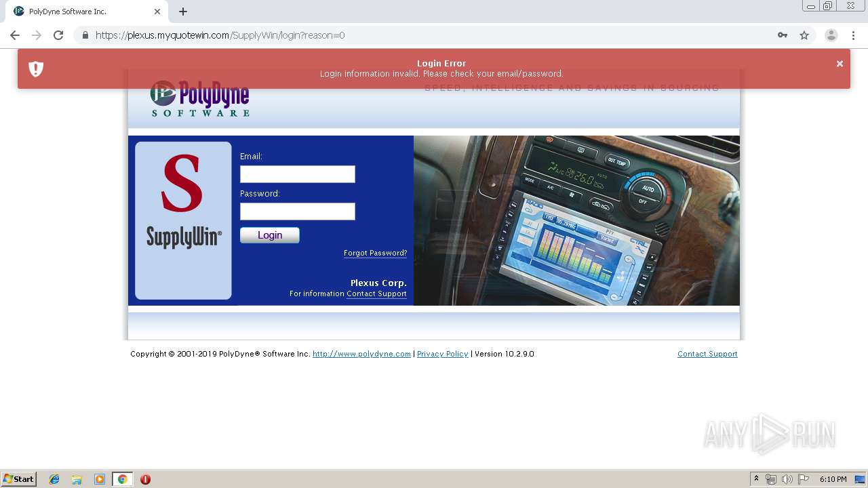Dismiss the Login Error banner
The width and height of the screenshot is (868, 488).
pos(840,64)
